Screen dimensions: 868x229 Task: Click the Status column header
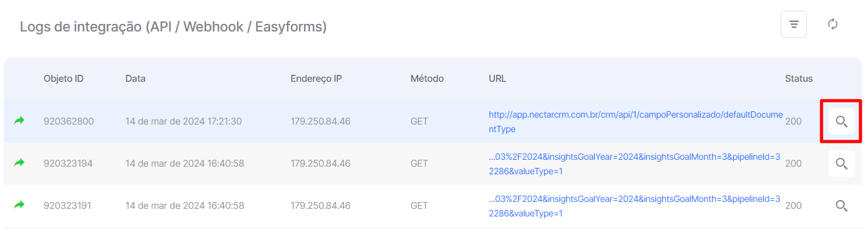799,79
